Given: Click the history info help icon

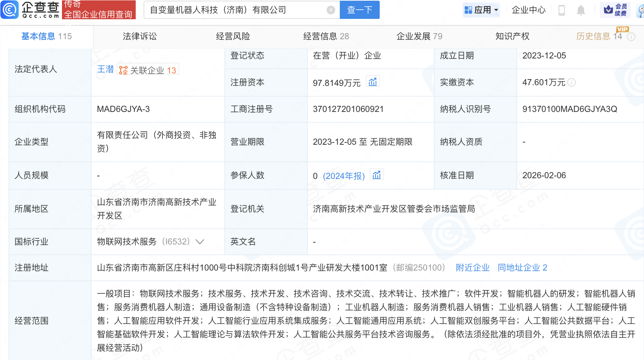Looking at the screenshot, I should point(631,37).
